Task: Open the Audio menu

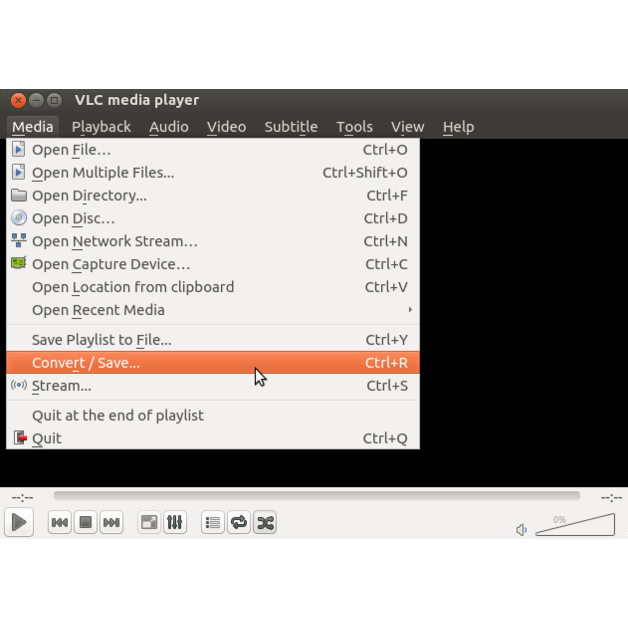Action: tap(169, 127)
